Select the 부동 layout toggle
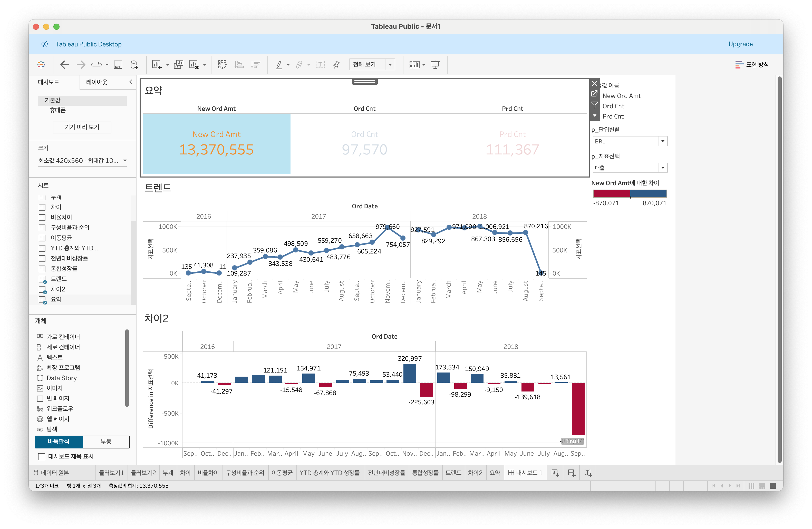The height and width of the screenshot is (529, 812). [x=106, y=441]
